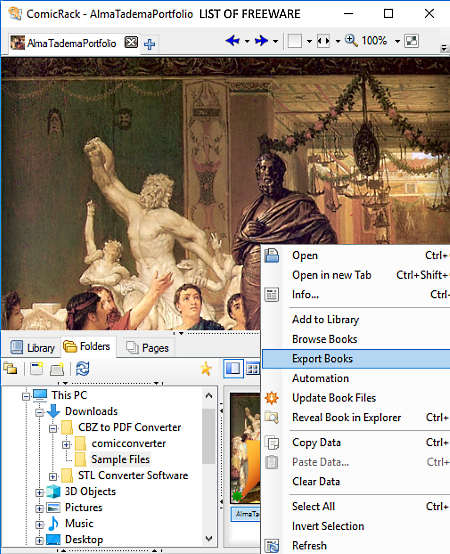Collapse the CBZ to PDF Converter folder
450x554 pixels.
[x=53, y=429]
